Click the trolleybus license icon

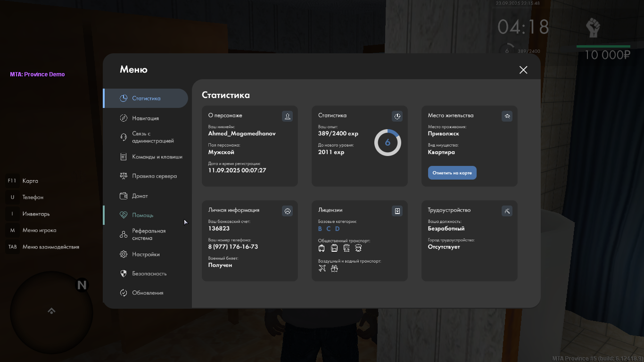click(322, 248)
